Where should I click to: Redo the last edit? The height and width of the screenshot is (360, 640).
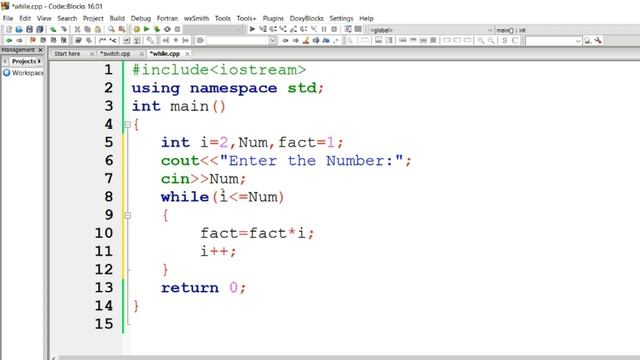(64, 29)
